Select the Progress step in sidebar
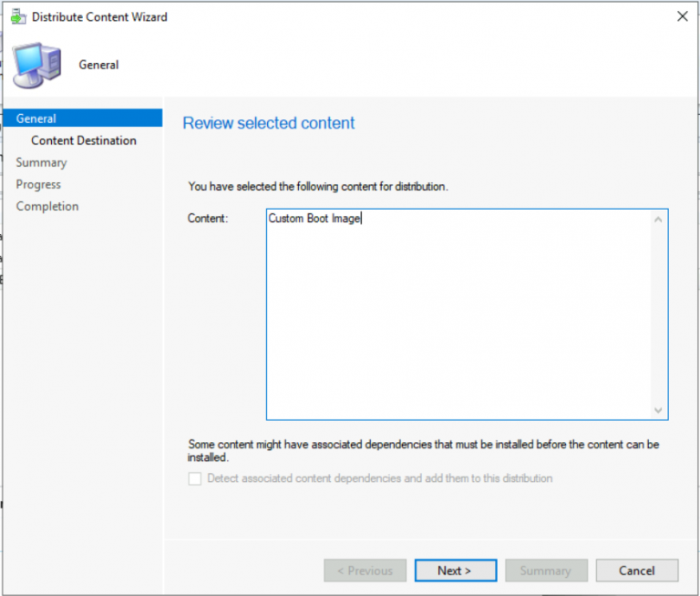This screenshot has height=596, width=700. point(38,184)
